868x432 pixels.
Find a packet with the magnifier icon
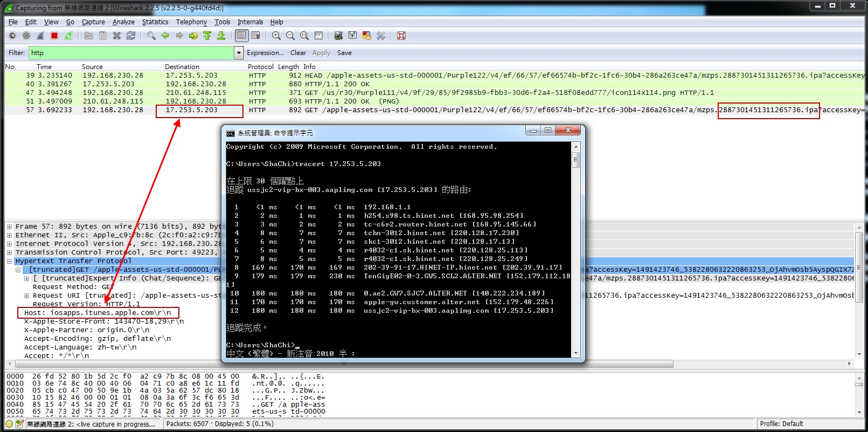pyautogui.click(x=151, y=36)
